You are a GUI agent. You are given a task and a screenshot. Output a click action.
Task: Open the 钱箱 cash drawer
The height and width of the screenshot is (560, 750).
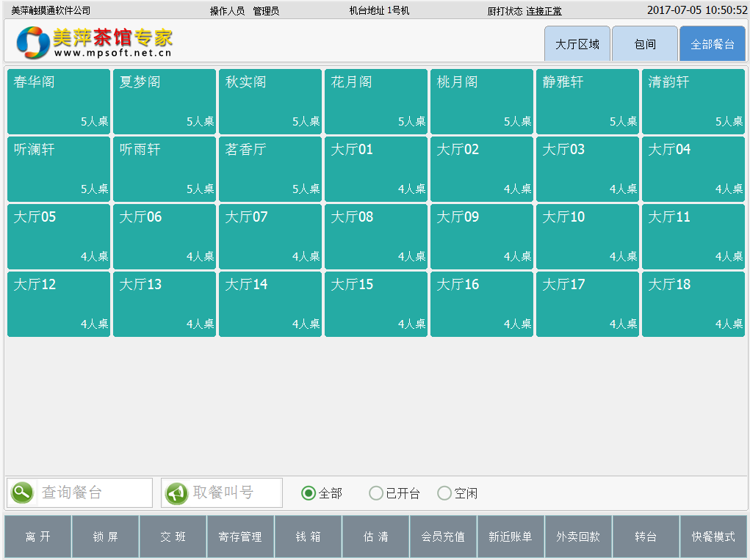308,537
